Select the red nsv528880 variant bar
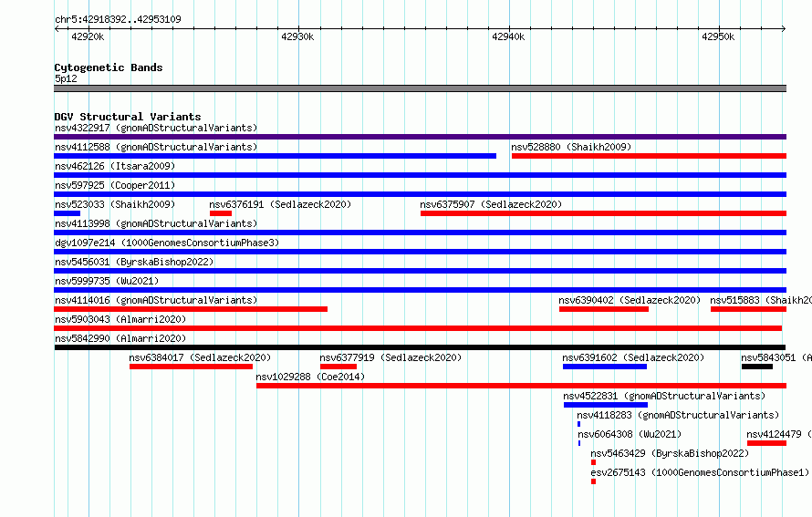812x517 pixels. (649, 156)
